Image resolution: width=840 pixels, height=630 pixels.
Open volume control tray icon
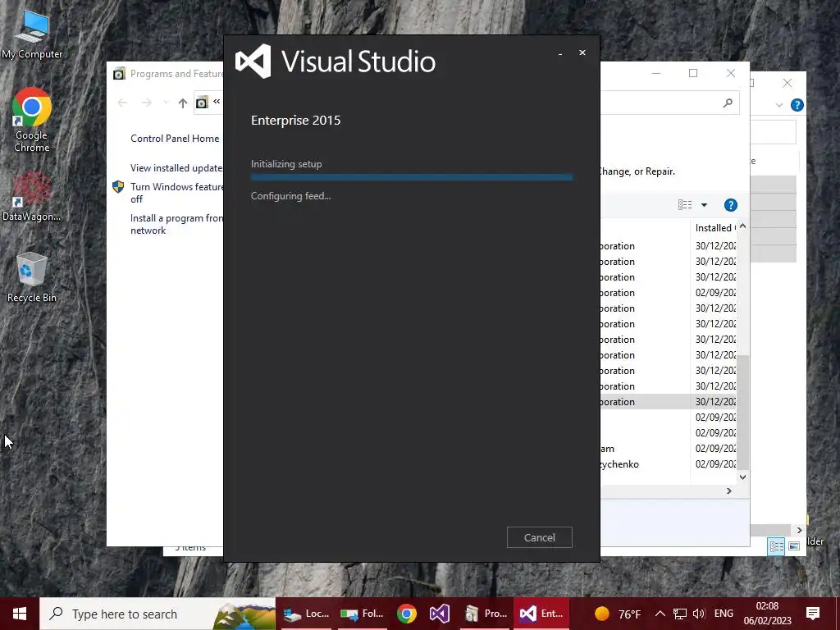[x=699, y=614]
